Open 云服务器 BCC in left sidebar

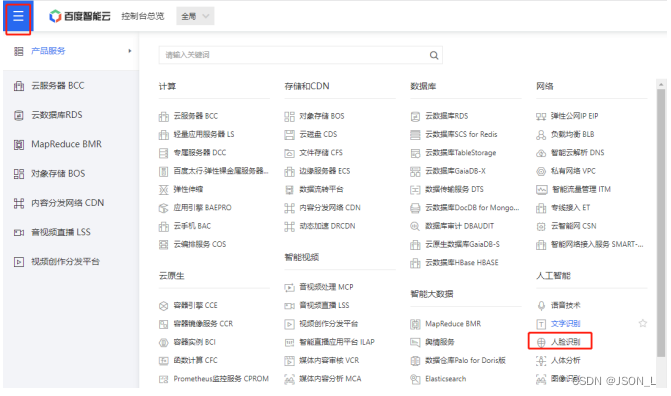tap(58, 86)
